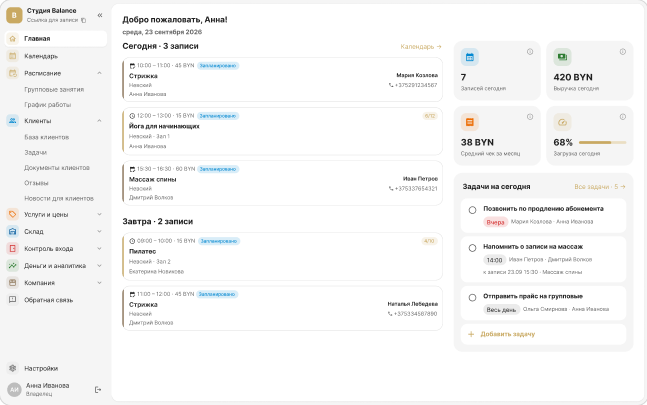Viewport: 647px width, 405px height.
Task: Open Групповые занятия in sidebar
Action: tap(54, 89)
